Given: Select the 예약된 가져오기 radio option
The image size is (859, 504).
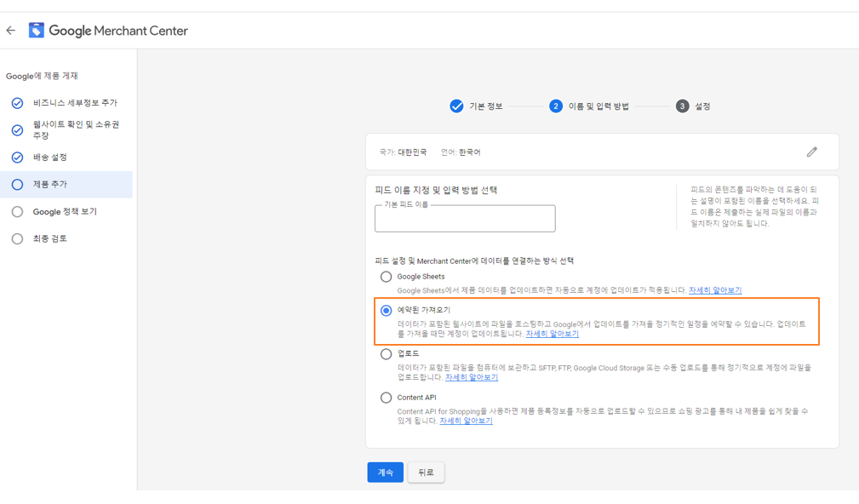Looking at the screenshot, I should point(386,311).
